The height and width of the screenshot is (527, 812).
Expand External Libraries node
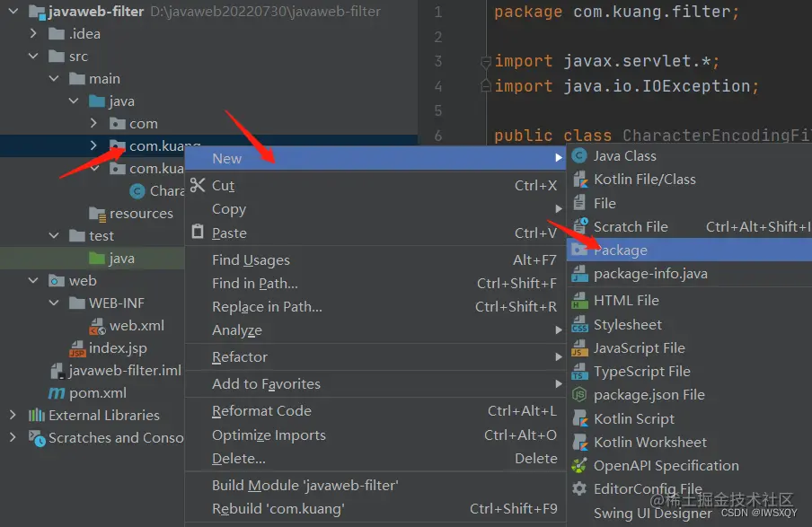tap(13, 415)
